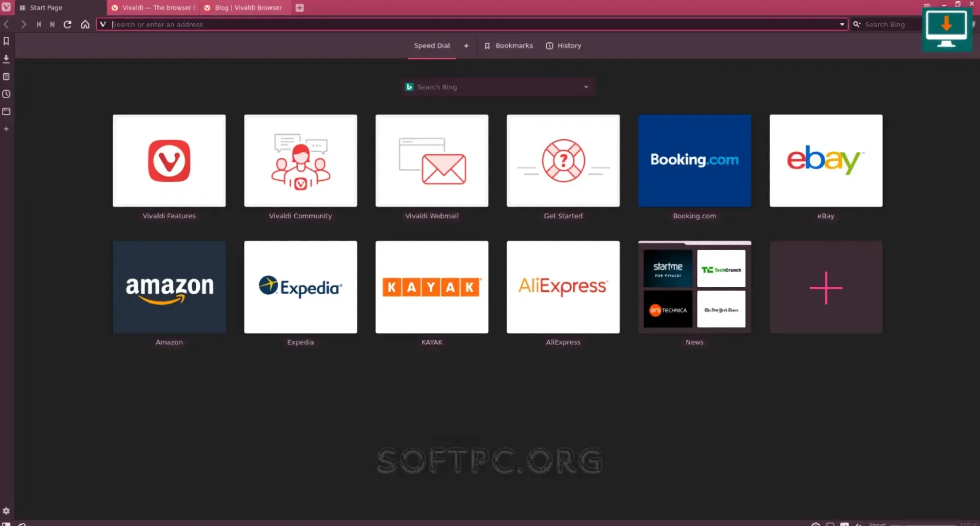Open the Bookmarks start page section

508,46
